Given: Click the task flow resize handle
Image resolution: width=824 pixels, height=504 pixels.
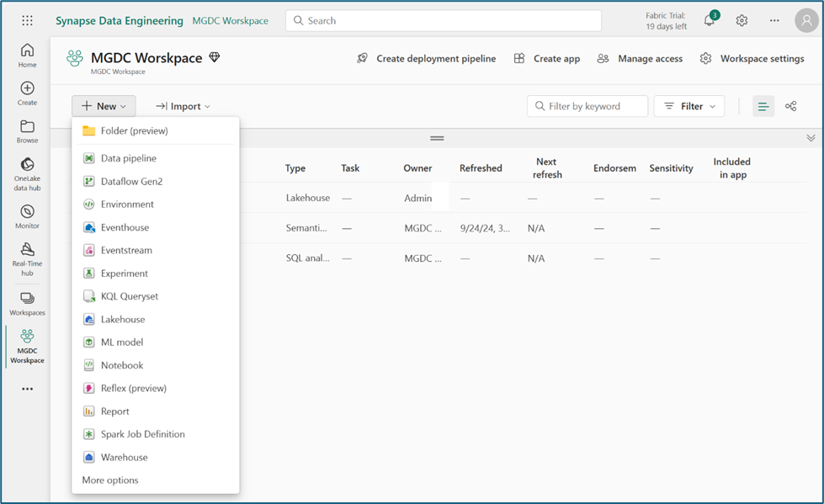Looking at the screenshot, I should click(437, 138).
